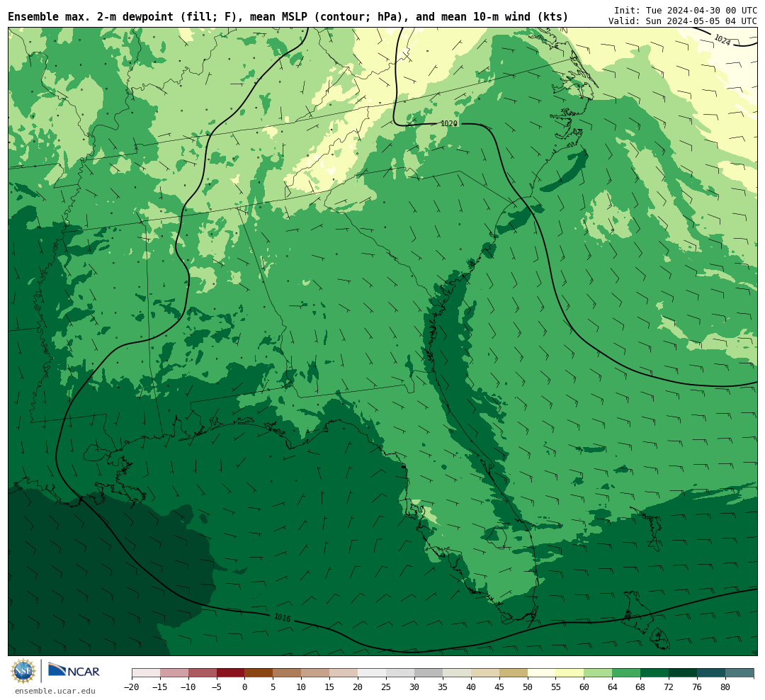The width and height of the screenshot is (765, 700).
Task: Click the 80 colorbar tick label
Action: tap(725, 687)
